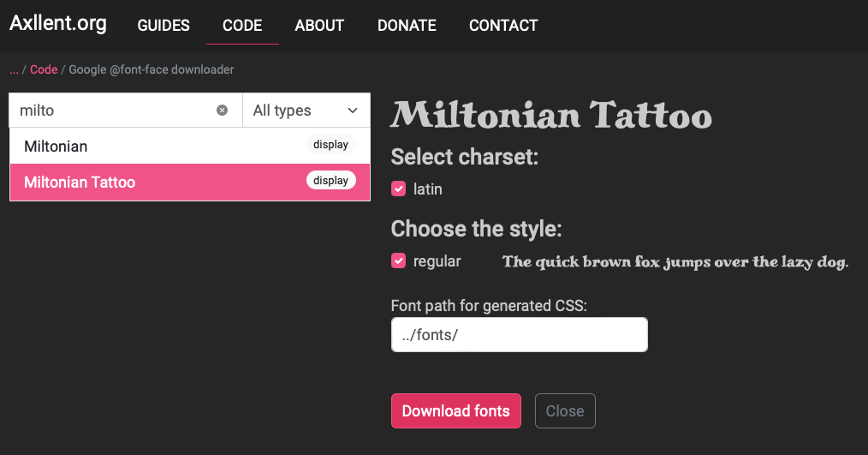Click display tag on Miltonian row

click(x=330, y=144)
